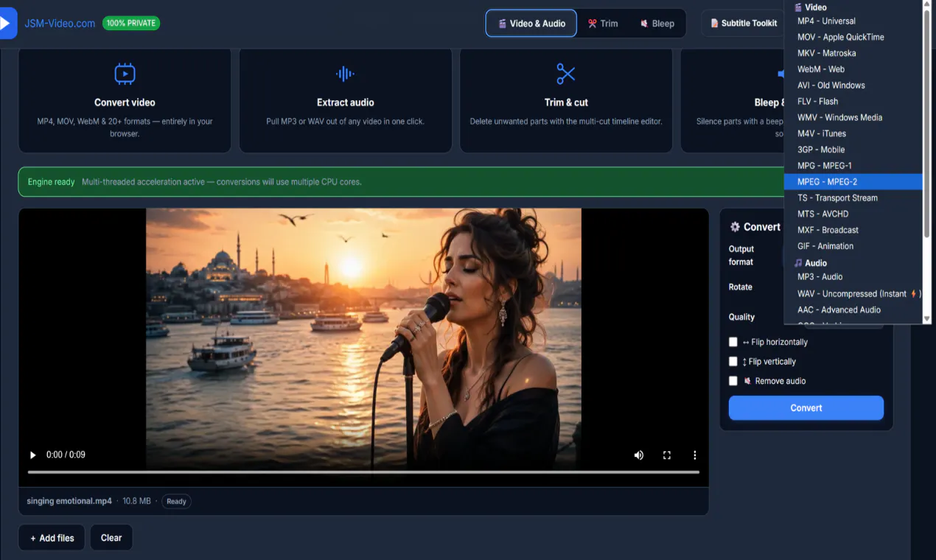This screenshot has width=936, height=560.
Task: Click the format list scrollbar up arrow
Action: [x=927, y=5]
